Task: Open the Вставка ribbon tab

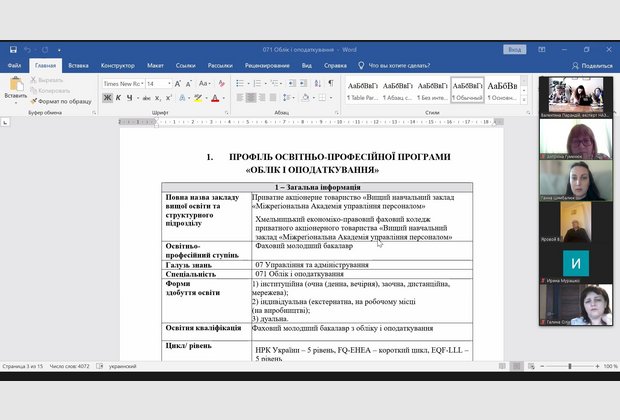Action: click(78, 65)
